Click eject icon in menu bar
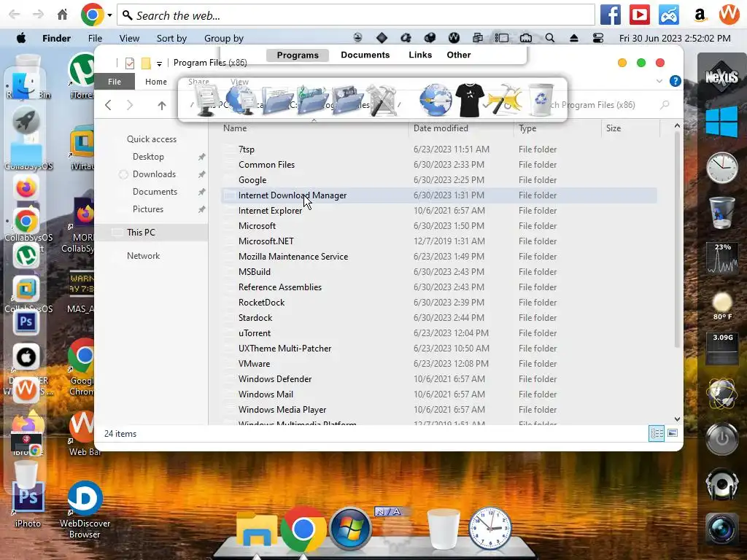747x560 pixels. pos(573,38)
